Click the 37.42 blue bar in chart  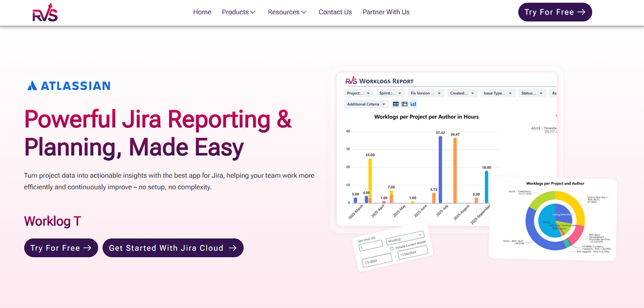[440, 169]
